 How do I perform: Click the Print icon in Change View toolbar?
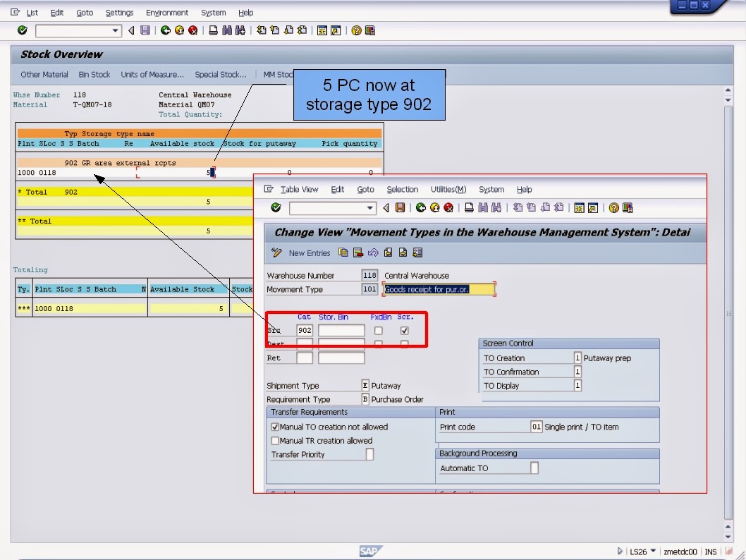click(x=469, y=207)
